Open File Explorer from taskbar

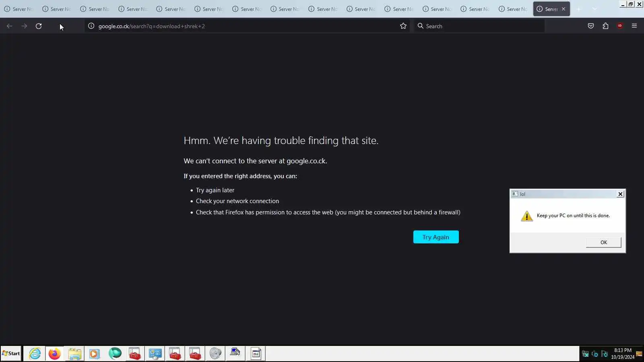[74, 354]
